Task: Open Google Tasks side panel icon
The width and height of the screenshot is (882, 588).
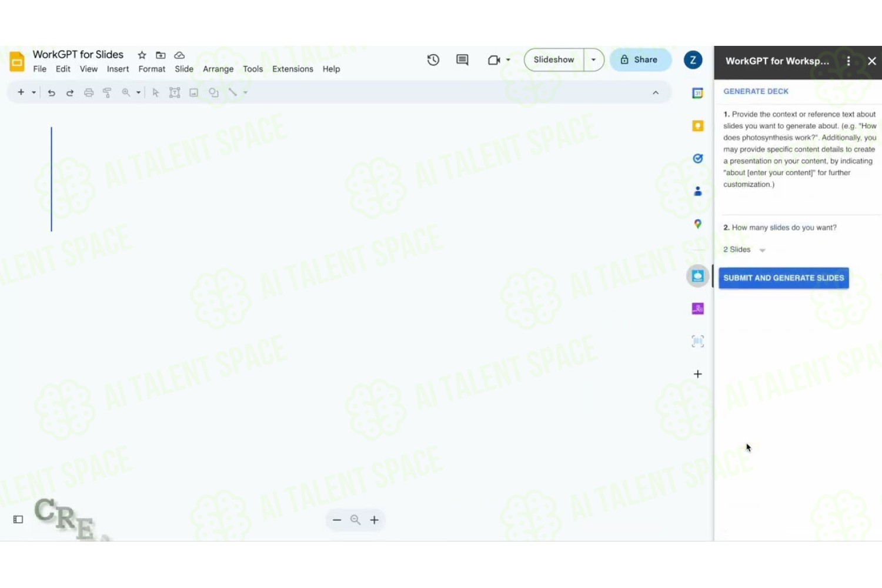Action: (698, 159)
